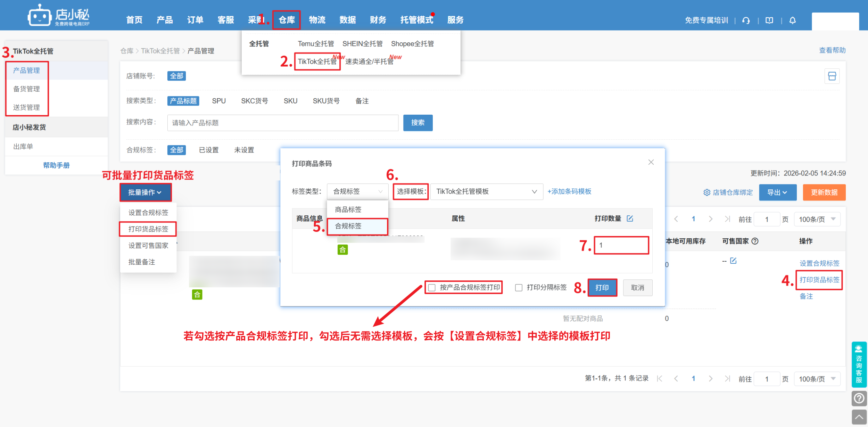Click the product title search input
868x427 pixels.
point(282,123)
